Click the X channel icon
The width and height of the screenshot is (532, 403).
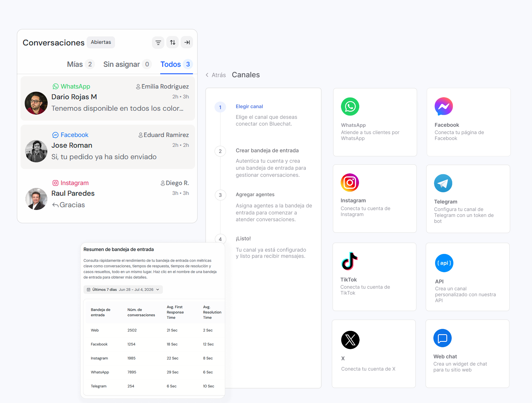[350, 340]
